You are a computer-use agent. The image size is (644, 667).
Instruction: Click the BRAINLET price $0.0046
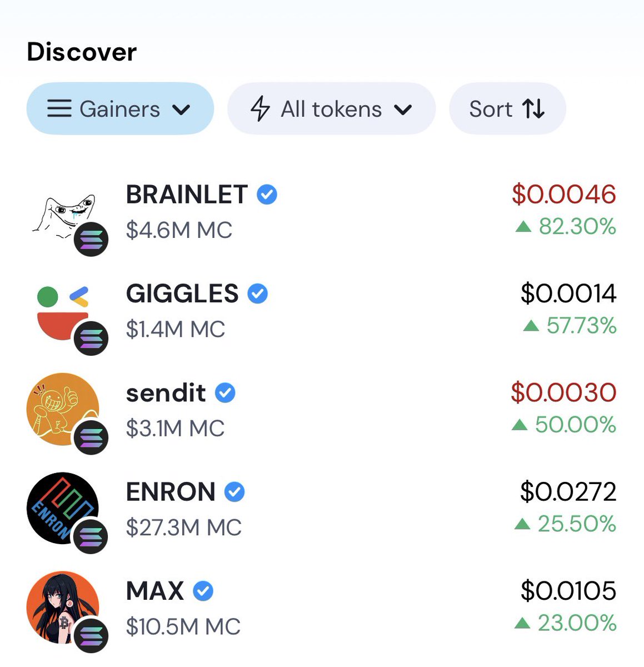tap(563, 194)
